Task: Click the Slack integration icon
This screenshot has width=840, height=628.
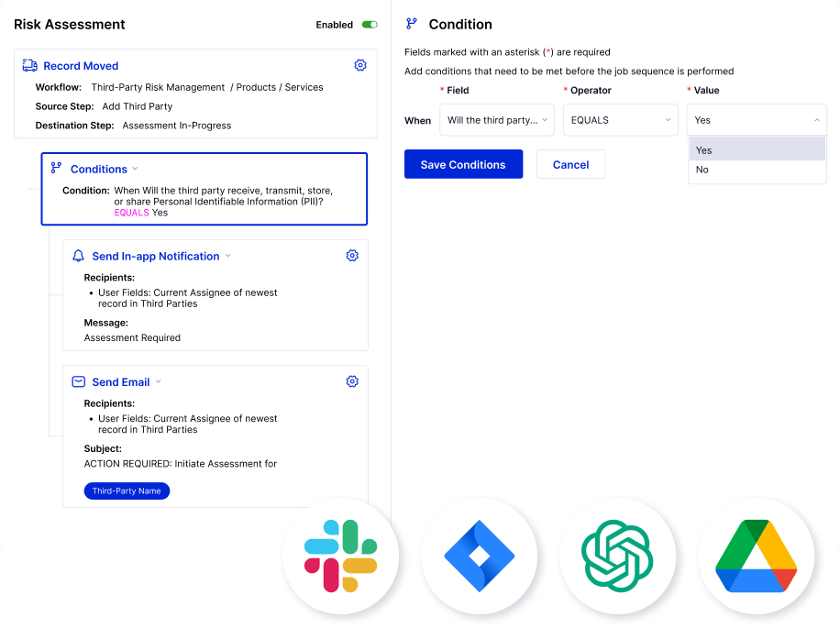Action: coord(341,556)
